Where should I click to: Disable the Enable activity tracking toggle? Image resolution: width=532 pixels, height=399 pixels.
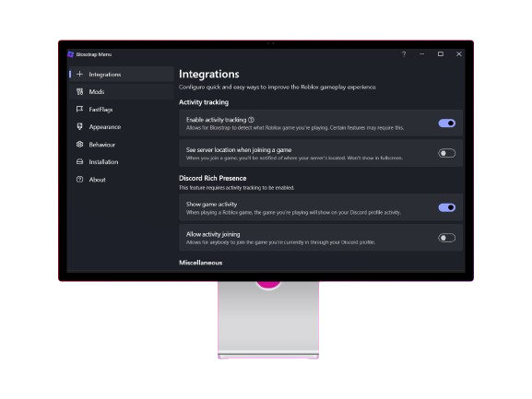pos(447,123)
